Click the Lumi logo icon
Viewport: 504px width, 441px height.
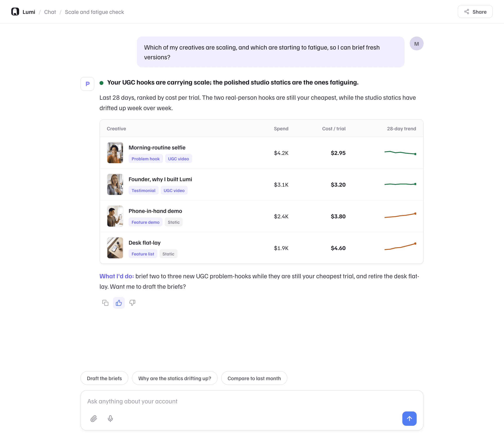tap(15, 12)
